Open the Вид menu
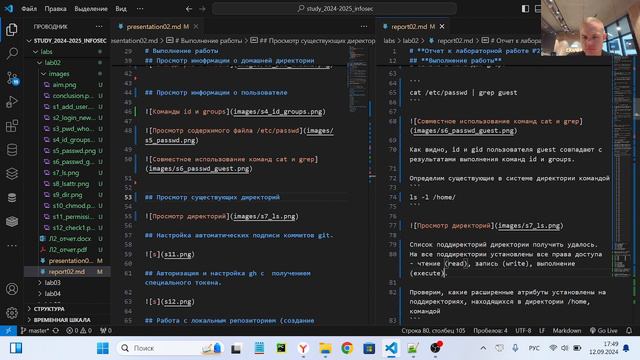Screen dimensions: 640x360 pyautogui.click(x=121, y=9)
